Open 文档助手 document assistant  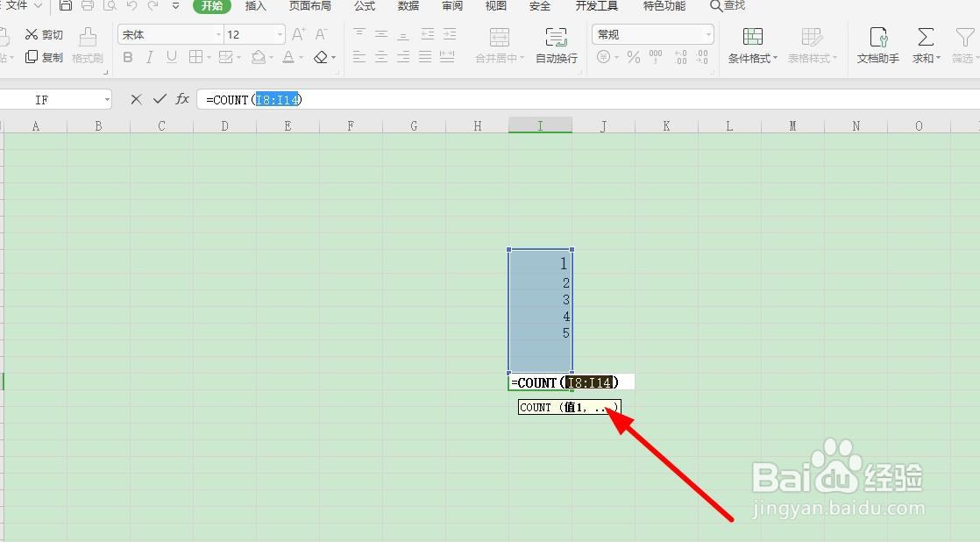(878, 46)
